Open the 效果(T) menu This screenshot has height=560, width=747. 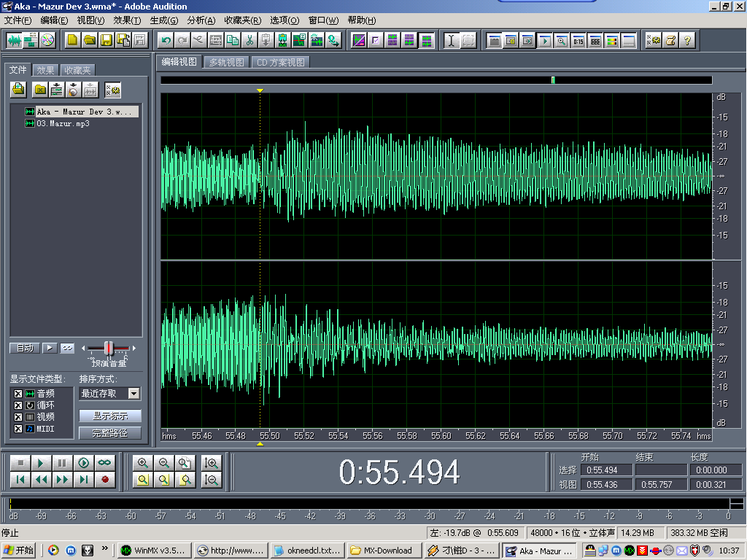coord(127,20)
